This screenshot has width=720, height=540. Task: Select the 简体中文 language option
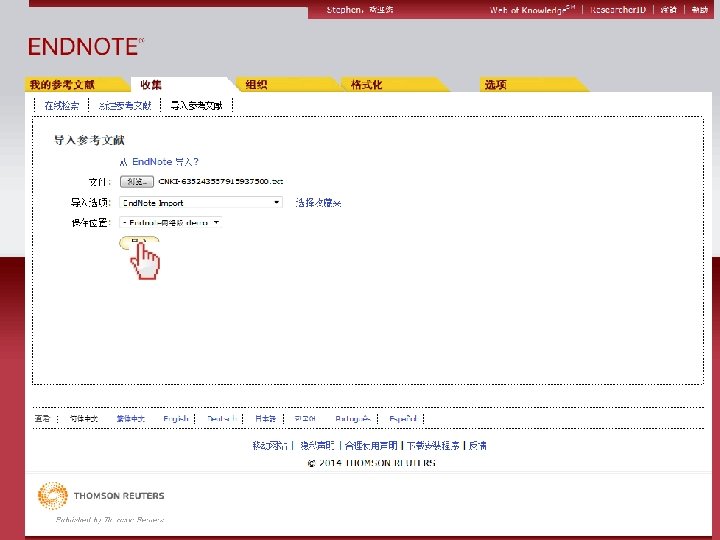pyautogui.click(x=84, y=418)
